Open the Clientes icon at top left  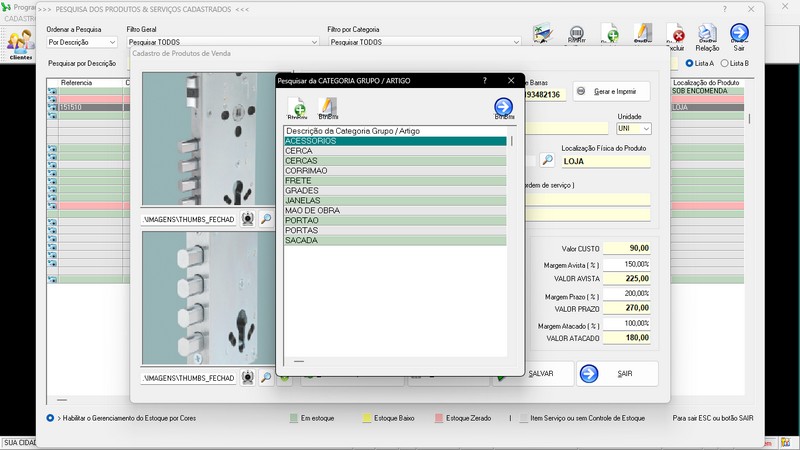point(19,44)
